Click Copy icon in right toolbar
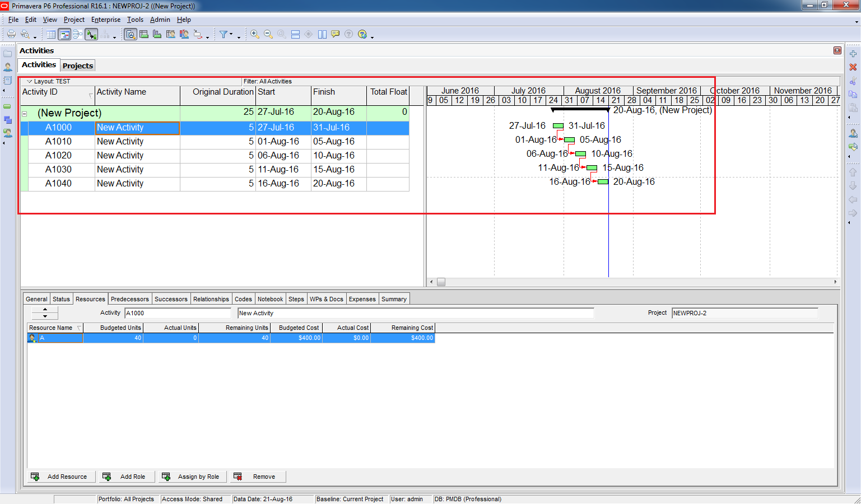861x504 pixels. [853, 95]
